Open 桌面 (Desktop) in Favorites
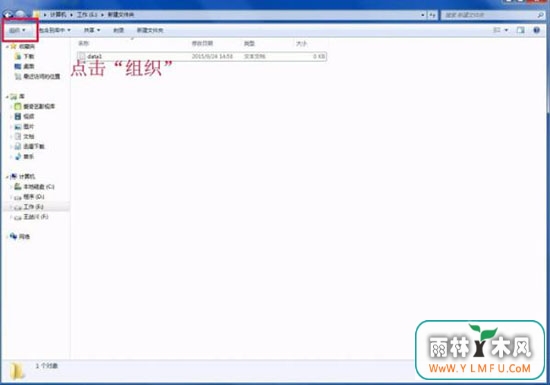This screenshot has width=550, height=385. (x=29, y=66)
